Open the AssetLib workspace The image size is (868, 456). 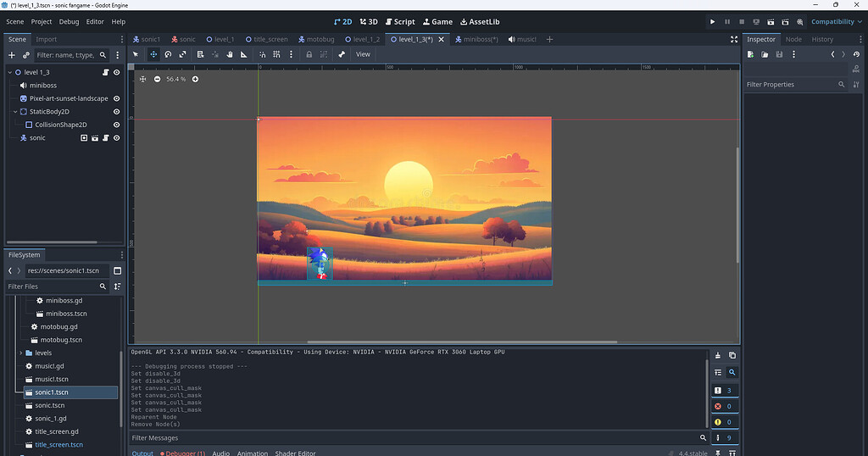(x=480, y=21)
